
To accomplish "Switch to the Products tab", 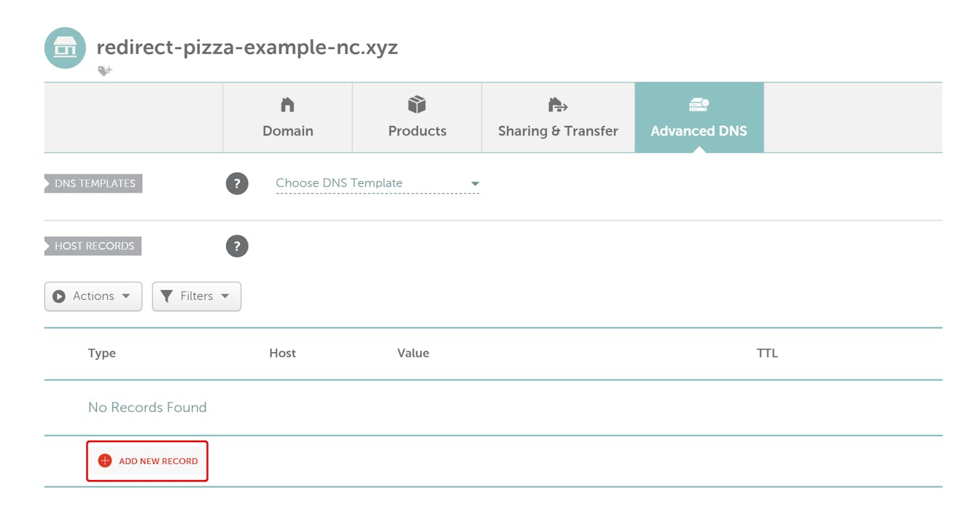I will [417, 117].
